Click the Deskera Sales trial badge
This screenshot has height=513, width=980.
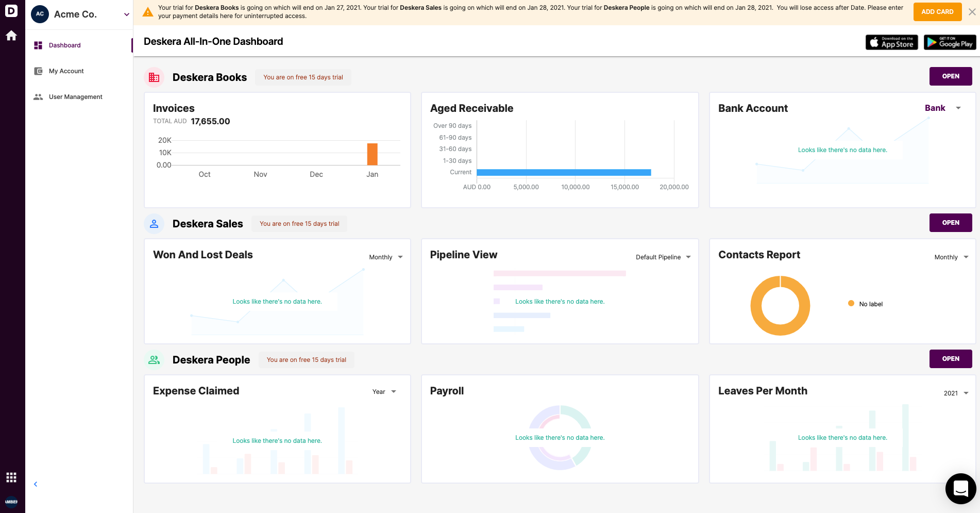(299, 224)
